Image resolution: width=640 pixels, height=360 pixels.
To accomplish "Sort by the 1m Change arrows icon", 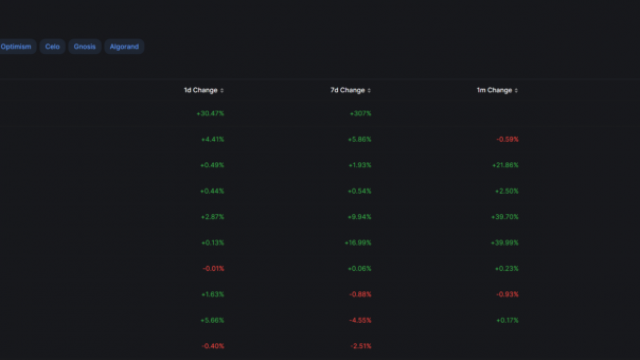I will pos(516,90).
